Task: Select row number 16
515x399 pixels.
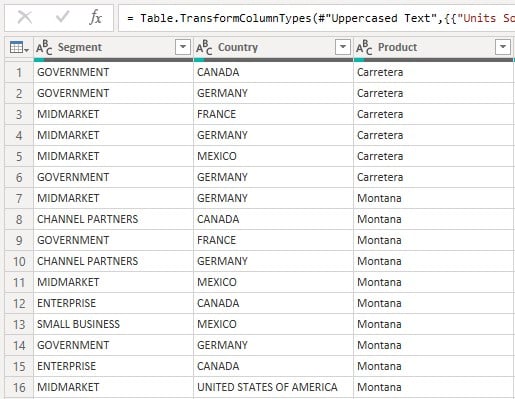Action: coord(19,387)
